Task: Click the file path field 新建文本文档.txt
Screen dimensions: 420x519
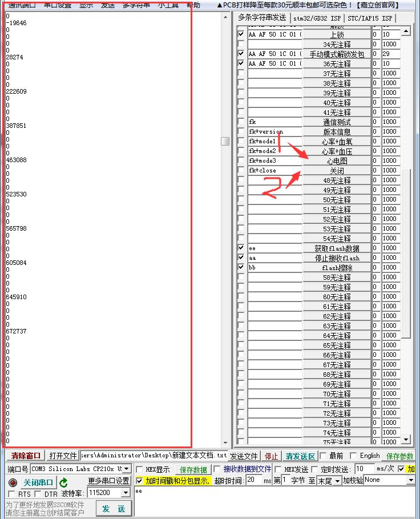Action: tap(154, 456)
